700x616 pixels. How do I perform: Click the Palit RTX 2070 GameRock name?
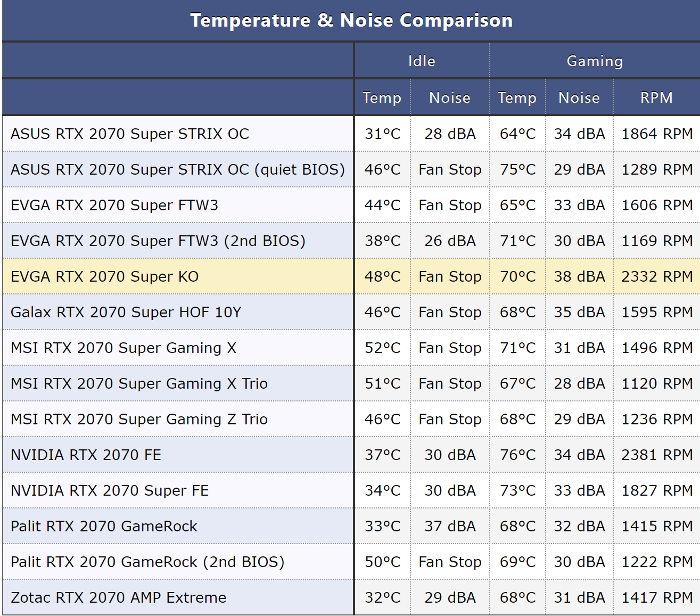coord(104,526)
